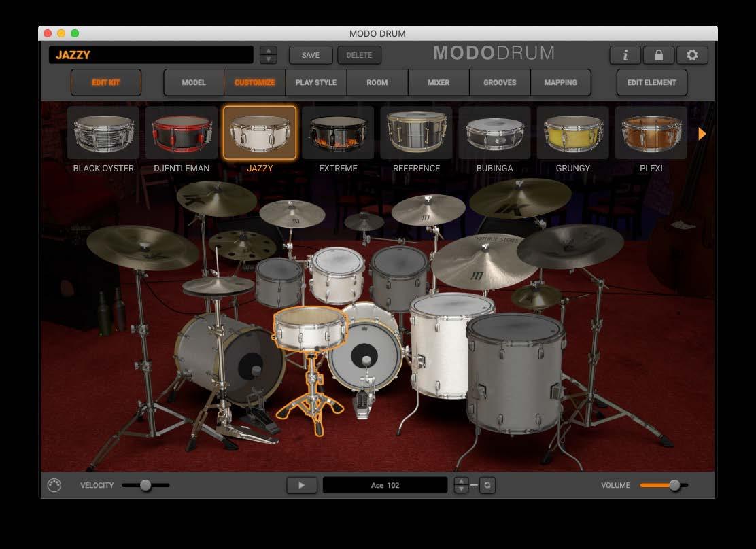756x549 pixels.
Task: Switch to the MODEL tab
Action: click(194, 82)
